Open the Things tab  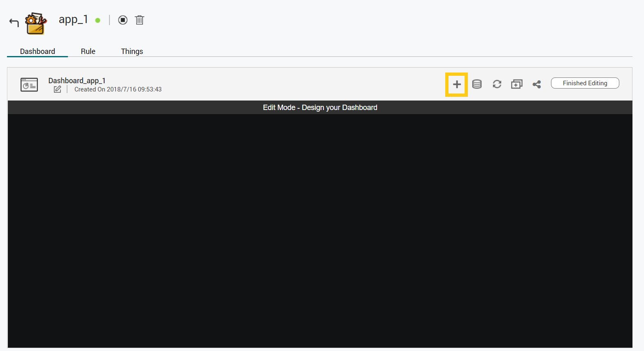pos(132,51)
